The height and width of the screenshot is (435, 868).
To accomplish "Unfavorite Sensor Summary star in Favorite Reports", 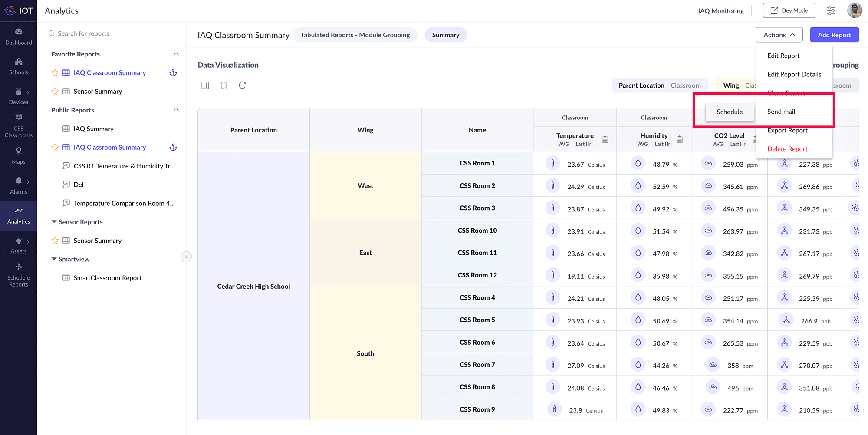I will click(55, 92).
